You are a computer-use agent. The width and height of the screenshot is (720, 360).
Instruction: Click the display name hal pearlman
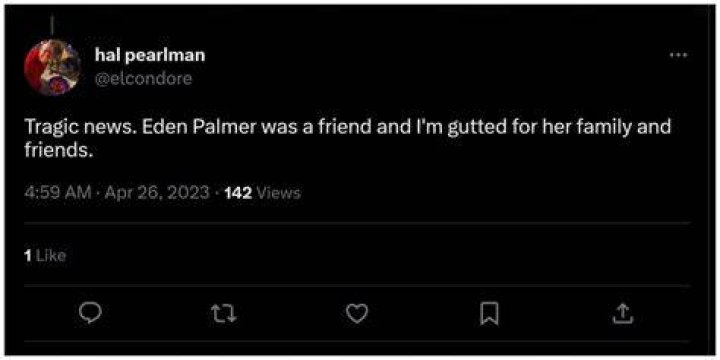150,56
